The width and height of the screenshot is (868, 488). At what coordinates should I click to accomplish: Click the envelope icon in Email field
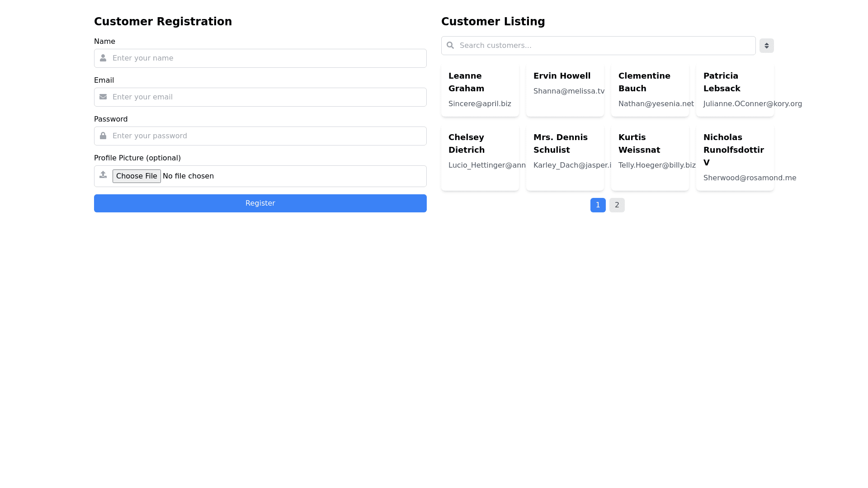[x=103, y=97]
